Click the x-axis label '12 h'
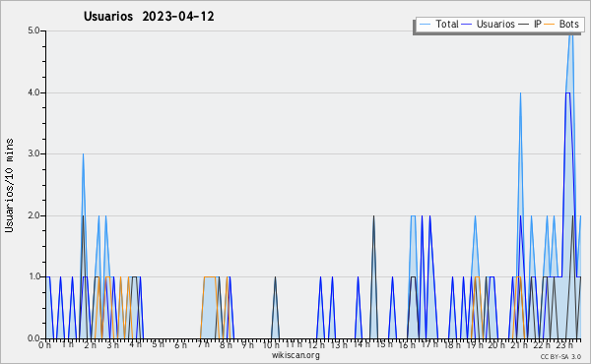 [x=316, y=345]
